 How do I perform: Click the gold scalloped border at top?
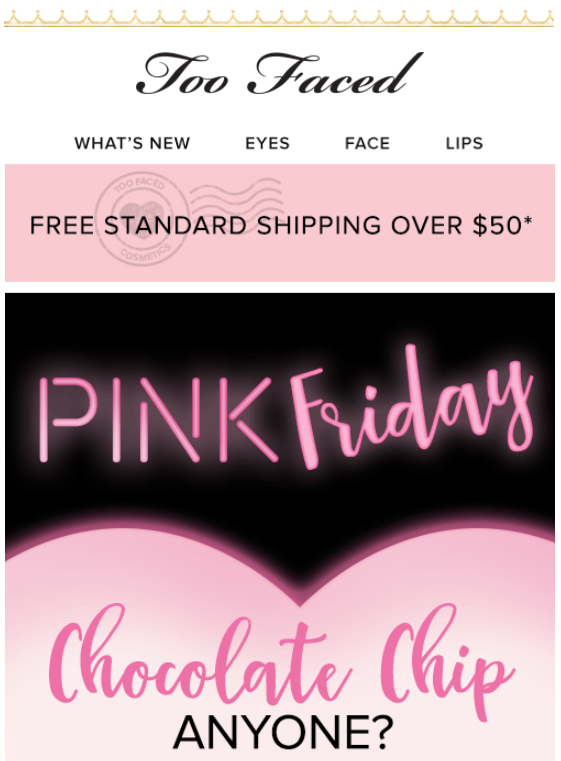tap(279, 19)
